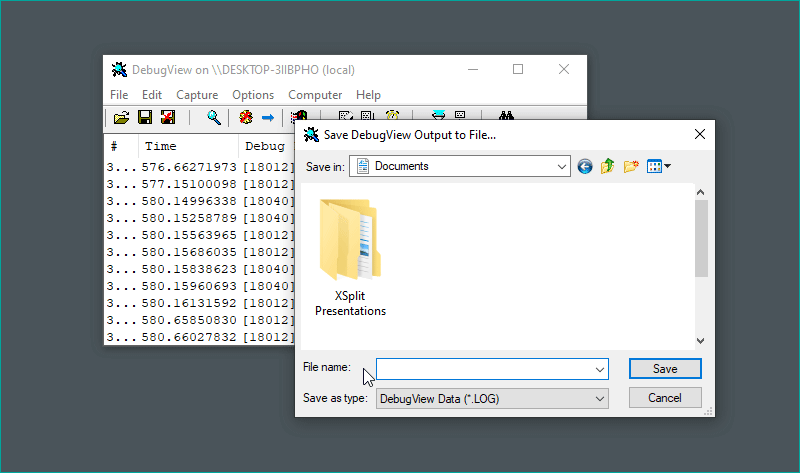Minimize the DebugView window
800x473 pixels.
pyautogui.click(x=473, y=69)
